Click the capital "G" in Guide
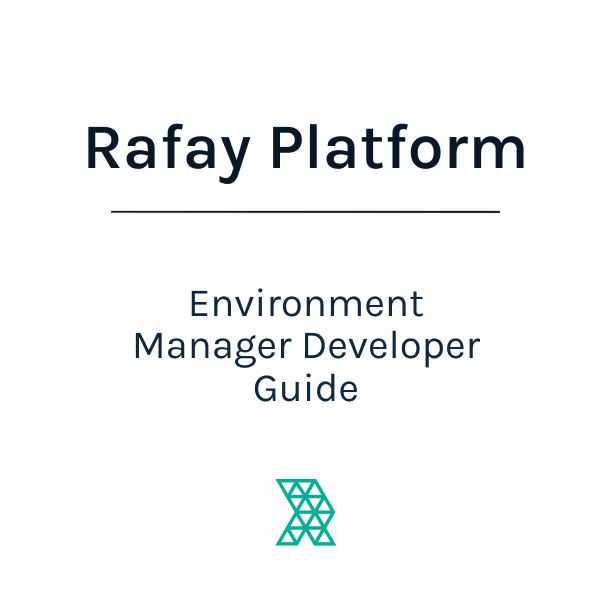This screenshot has height=612, width=612. click(267, 388)
